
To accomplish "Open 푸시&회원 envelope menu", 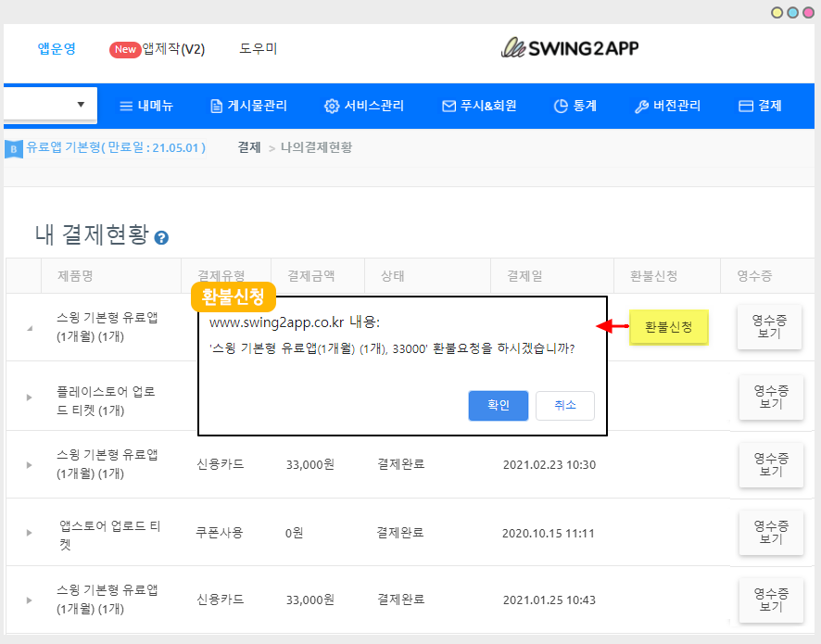I will pyautogui.click(x=478, y=106).
